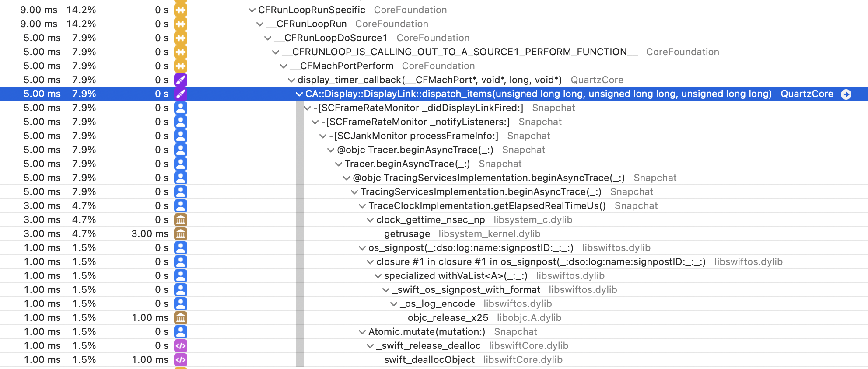Click the Swift code icon beside _swift_release_dealloc
Screen dimensions: 868x369
[x=181, y=346]
